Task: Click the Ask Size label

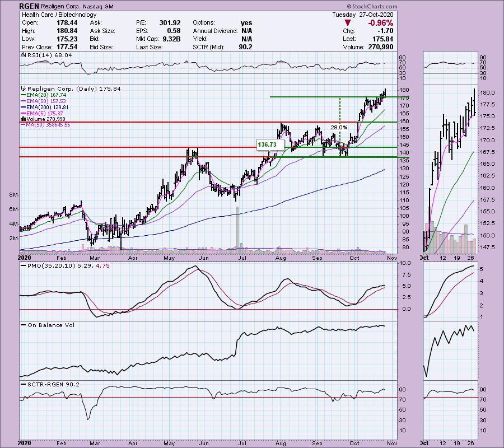Action: (x=102, y=31)
